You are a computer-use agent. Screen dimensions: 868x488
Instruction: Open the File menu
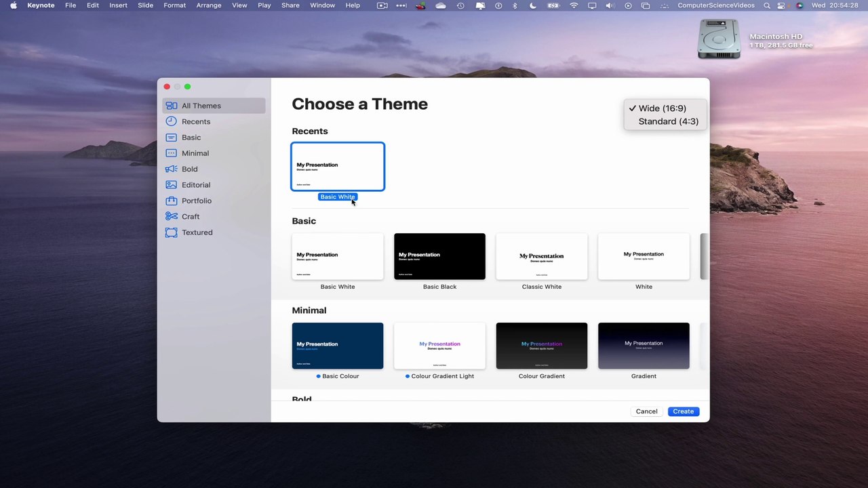[x=71, y=5]
